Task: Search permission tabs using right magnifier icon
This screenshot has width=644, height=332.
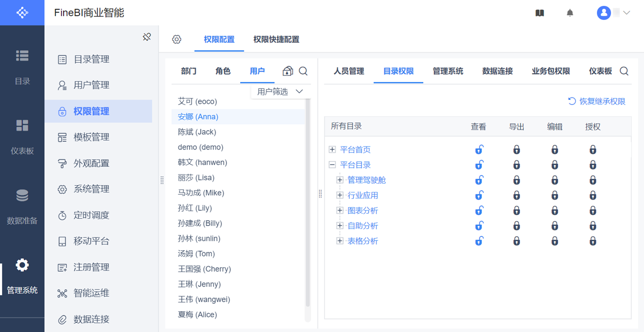Action: point(624,71)
